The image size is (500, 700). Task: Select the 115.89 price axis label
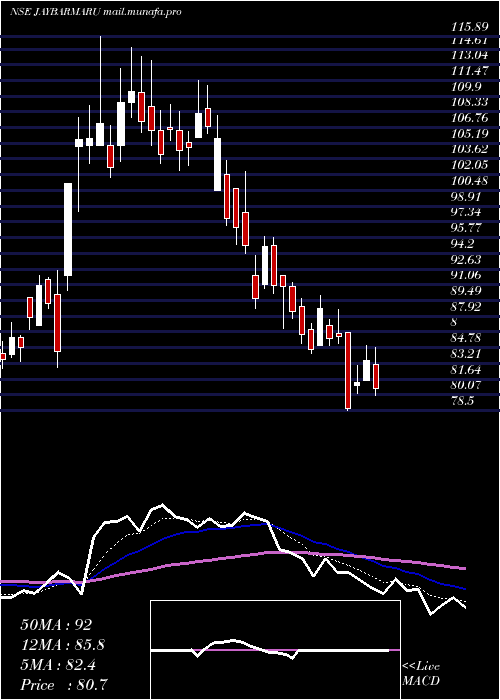pyautogui.click(x=468, y=27)
